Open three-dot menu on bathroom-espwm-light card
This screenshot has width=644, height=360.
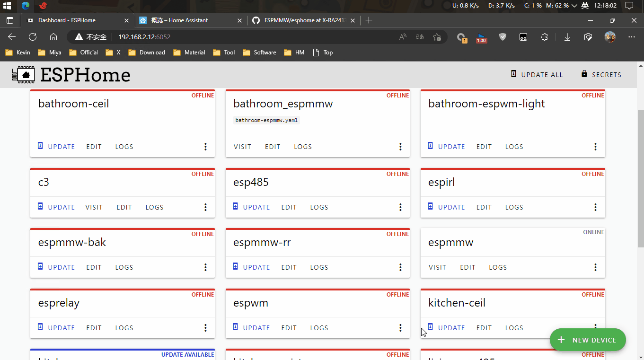595,147
